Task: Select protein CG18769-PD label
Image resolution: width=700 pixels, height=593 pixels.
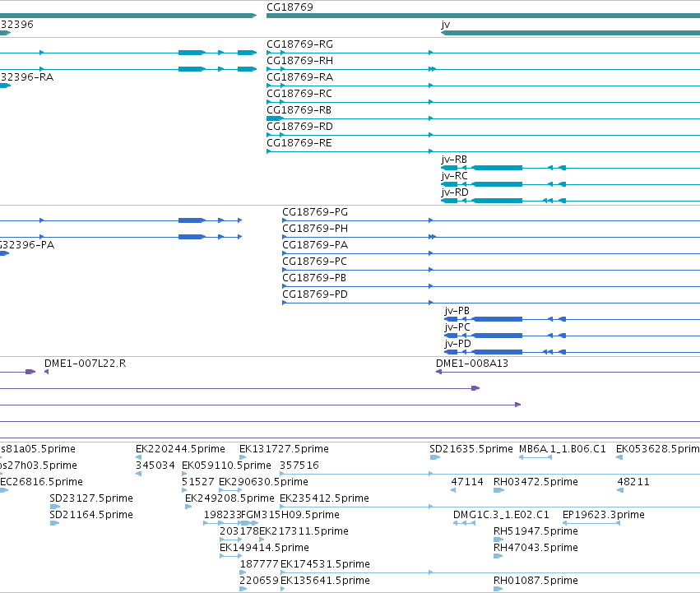Action: point(315,294)
